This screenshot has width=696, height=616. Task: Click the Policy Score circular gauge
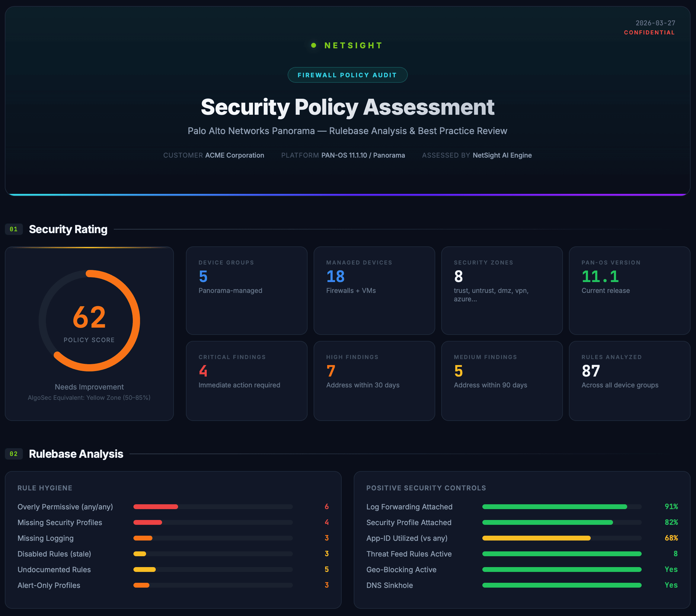89,319
